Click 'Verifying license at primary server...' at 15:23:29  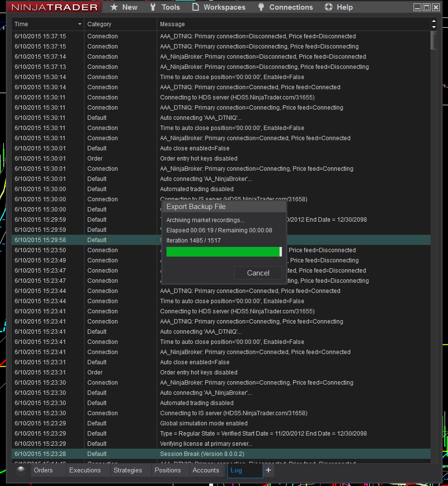coord(206,443)
